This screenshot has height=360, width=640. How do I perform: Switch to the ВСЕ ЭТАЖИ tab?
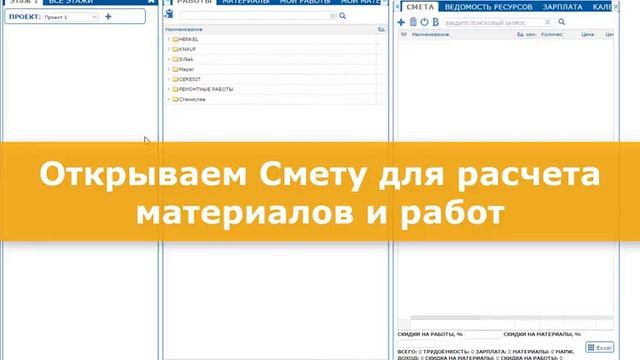[71, 2]
